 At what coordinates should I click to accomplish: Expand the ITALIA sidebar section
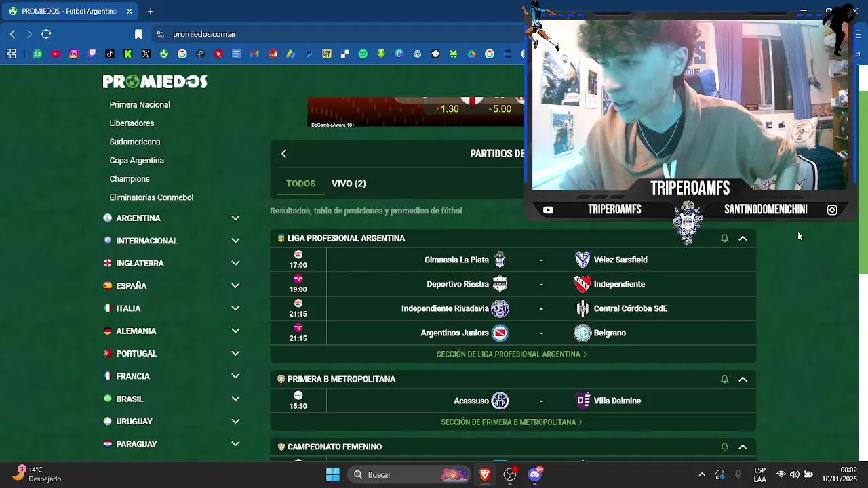[x=235, y=308]
